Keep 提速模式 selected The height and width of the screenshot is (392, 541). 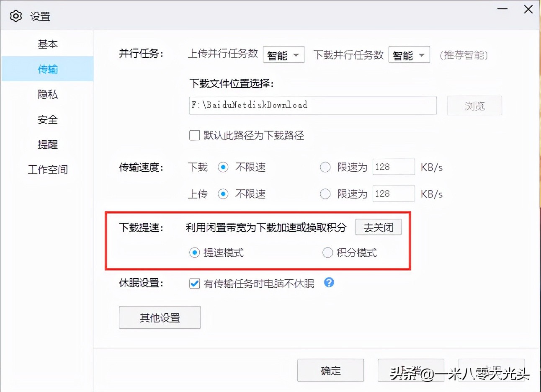[x=195, y=253]
